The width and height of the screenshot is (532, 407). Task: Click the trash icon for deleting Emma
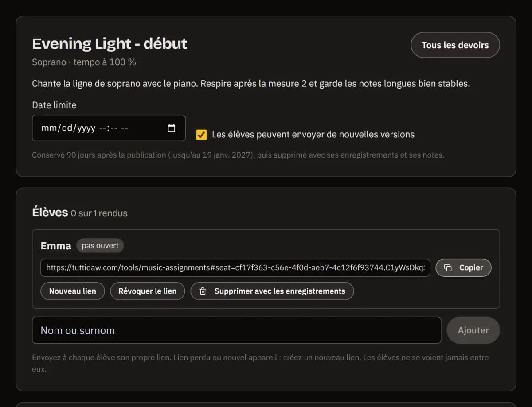click(x=203, y=291)
